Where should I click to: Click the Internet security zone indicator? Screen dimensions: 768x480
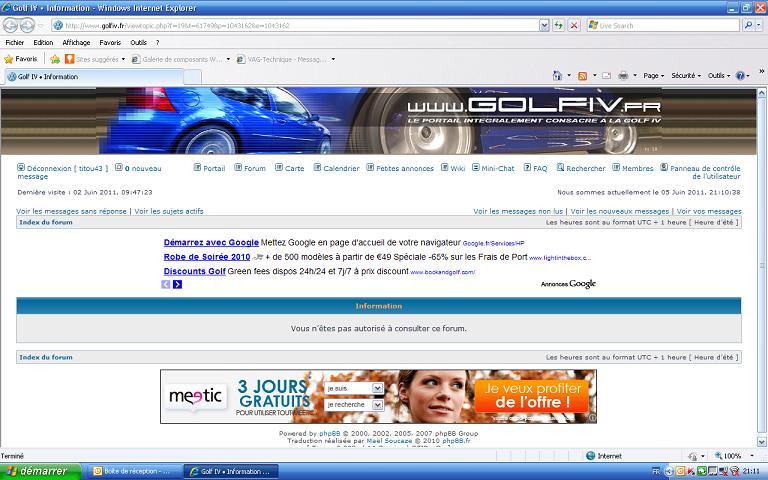[604, 456]
